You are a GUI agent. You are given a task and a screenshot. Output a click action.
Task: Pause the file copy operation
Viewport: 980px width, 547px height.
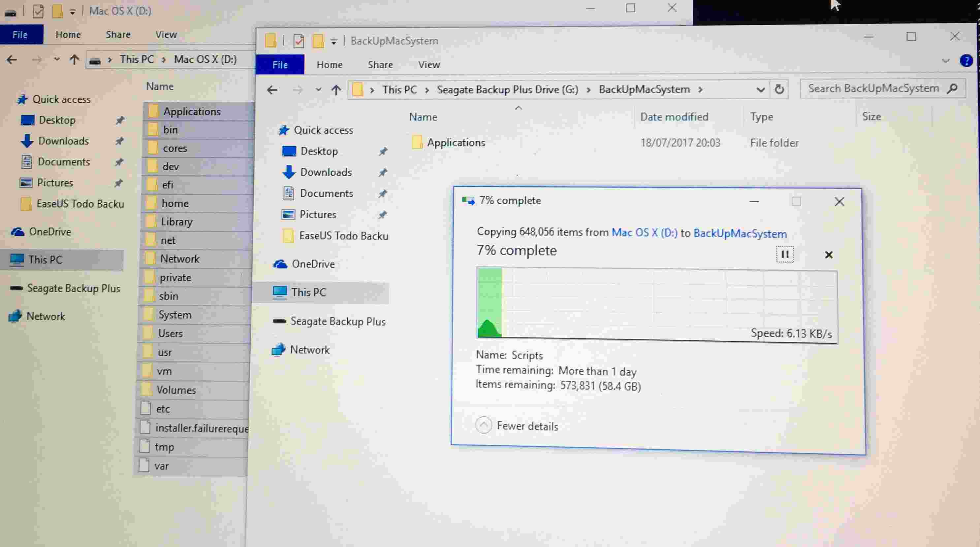784,254
